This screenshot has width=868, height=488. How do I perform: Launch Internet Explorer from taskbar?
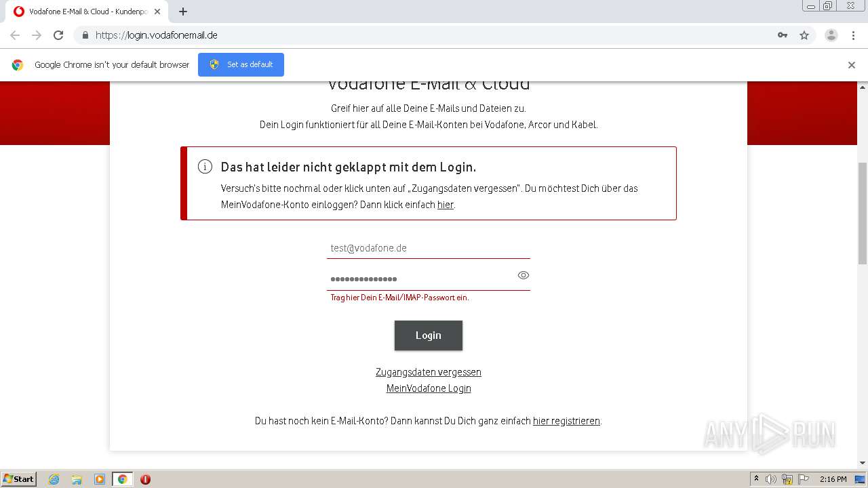[x=54, y=479]
